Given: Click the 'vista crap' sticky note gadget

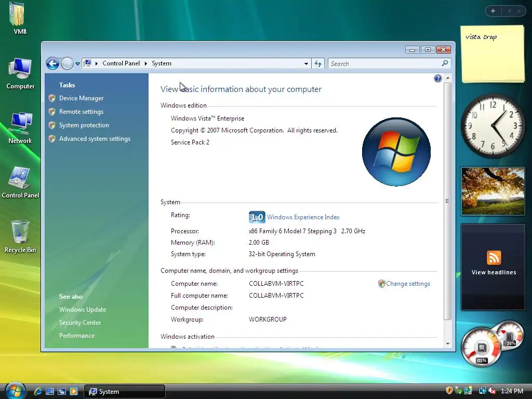Looking at the screenshot, I should [x=493, y=54].
